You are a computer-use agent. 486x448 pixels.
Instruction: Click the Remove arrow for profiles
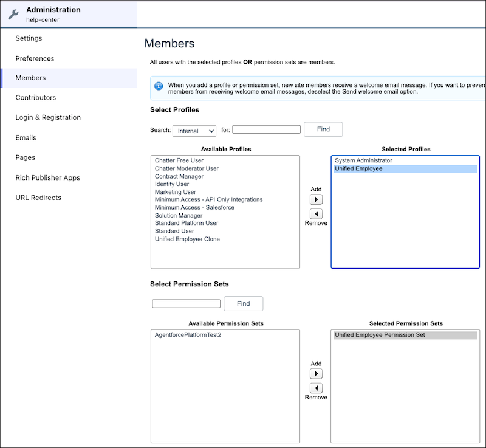(316, 214)
